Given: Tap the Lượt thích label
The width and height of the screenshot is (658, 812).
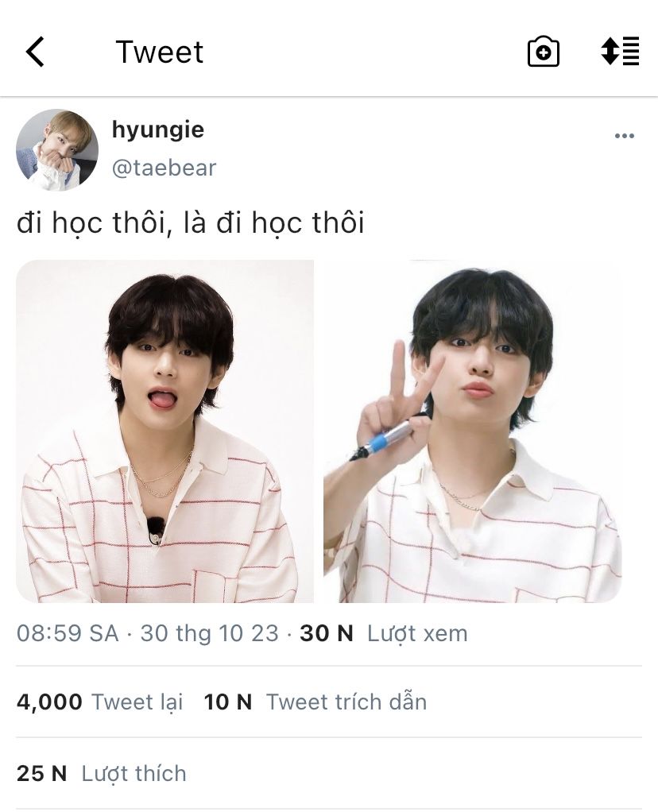Looking at the screenshot, I should (134, 774).
